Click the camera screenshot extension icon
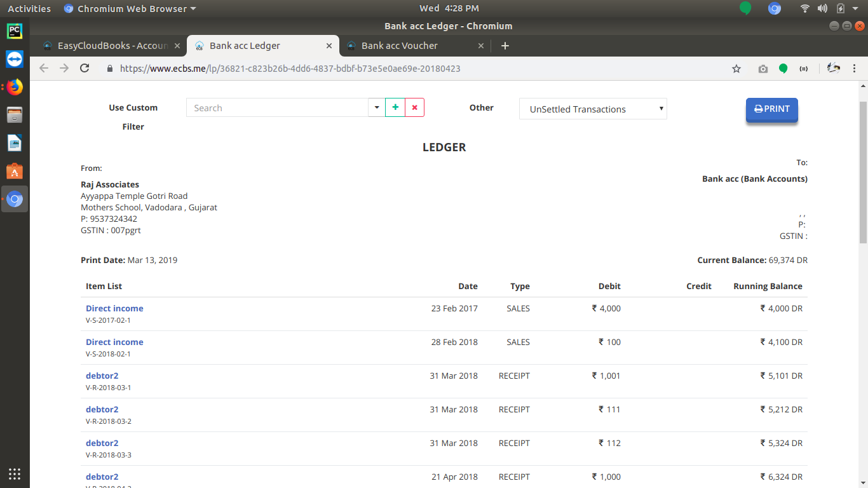 [763, 69]
